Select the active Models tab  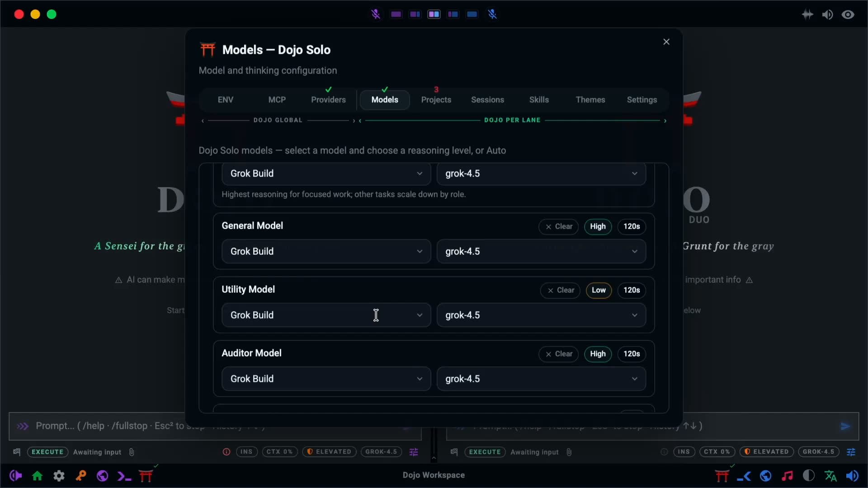[385, 100]
